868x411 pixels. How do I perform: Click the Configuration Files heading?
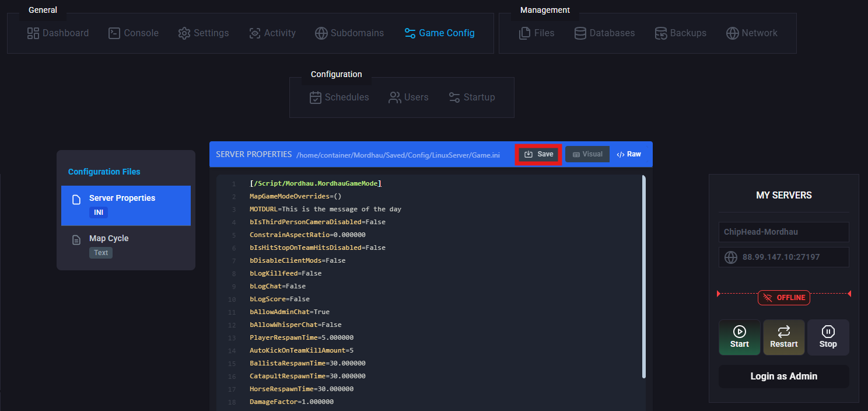coord(104,172)
